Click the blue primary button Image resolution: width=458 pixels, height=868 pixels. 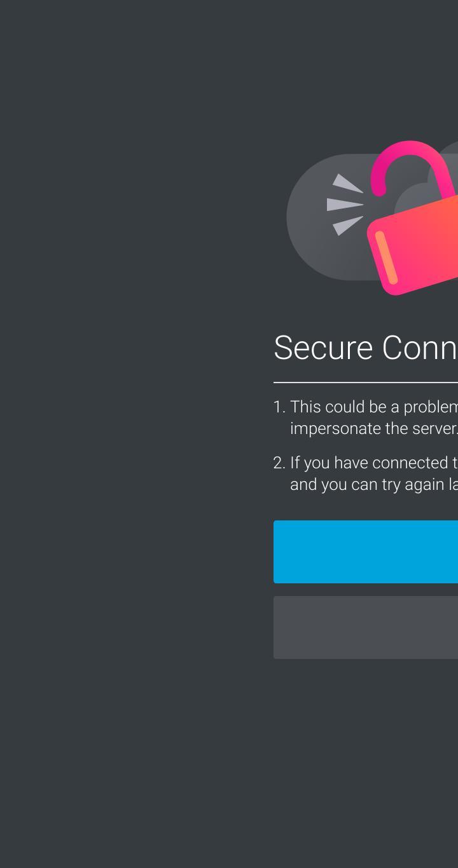pos(366,552)
